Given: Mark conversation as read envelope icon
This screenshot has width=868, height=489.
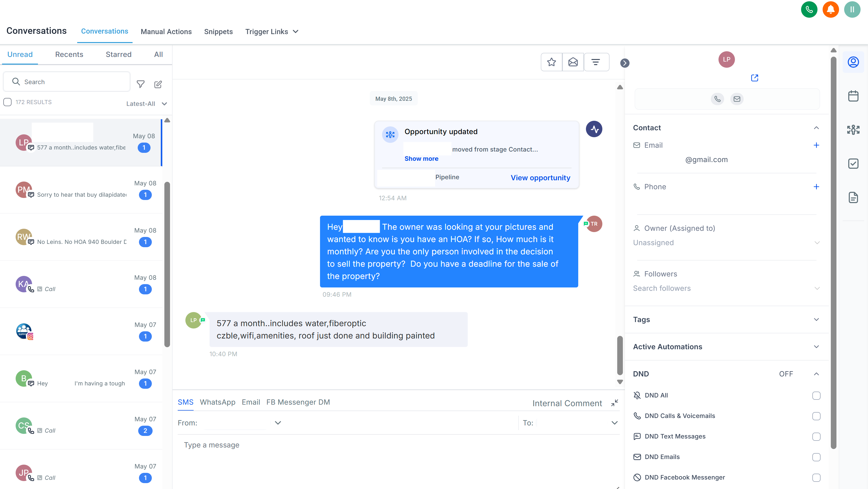Looking at the screenshot, I should point(573,62).
